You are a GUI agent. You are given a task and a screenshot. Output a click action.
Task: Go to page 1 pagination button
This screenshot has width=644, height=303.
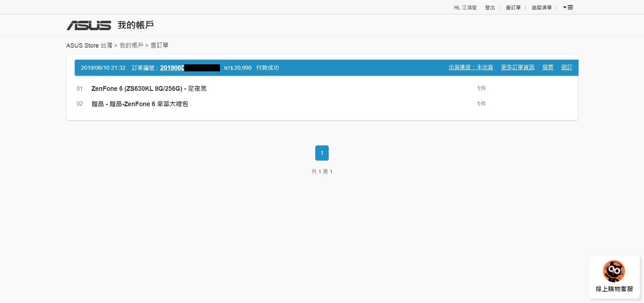(x=322, y=153)
